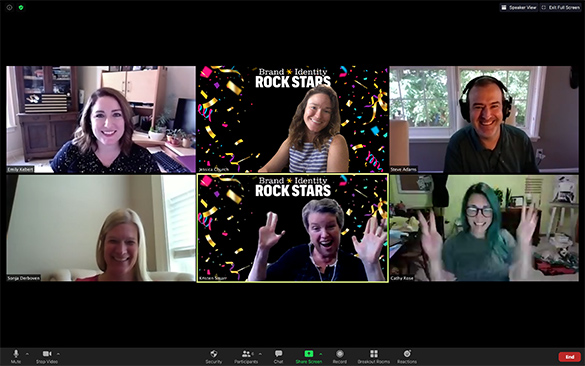Open the Participants panel
Image resolution: width=585 pixels, height=366 pixels.
246,356
